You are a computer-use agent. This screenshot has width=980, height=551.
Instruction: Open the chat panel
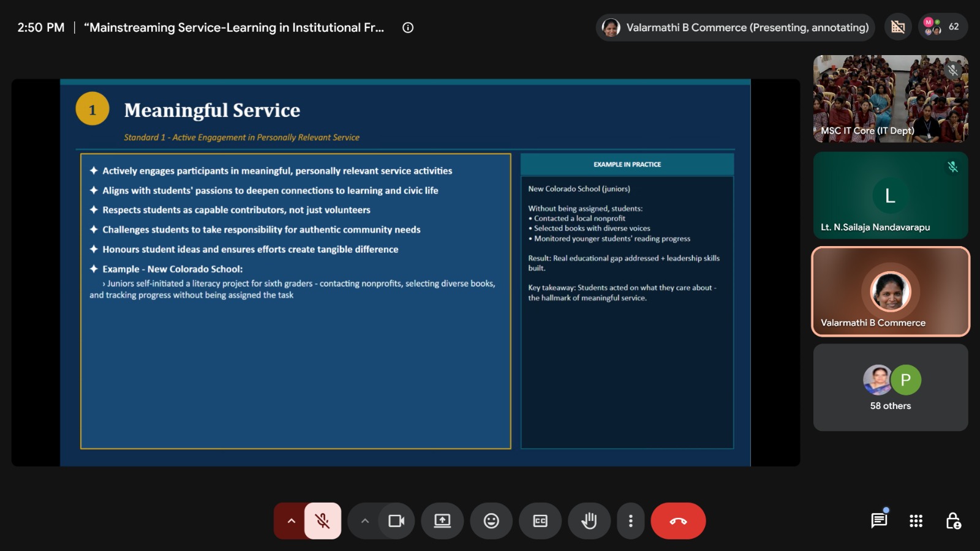879,521
